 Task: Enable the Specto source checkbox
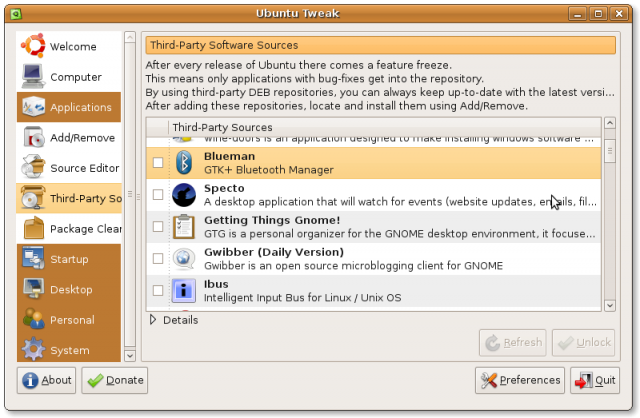(x=158, y=195)
